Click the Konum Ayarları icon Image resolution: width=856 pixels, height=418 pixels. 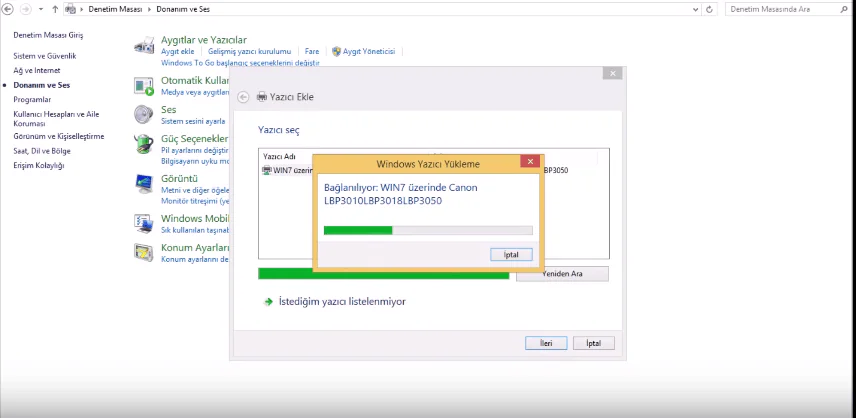coord(144,253)
